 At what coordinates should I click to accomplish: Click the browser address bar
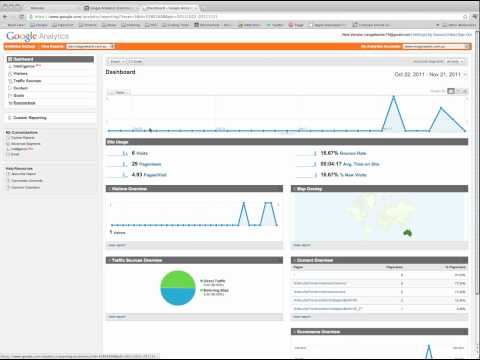247,17
